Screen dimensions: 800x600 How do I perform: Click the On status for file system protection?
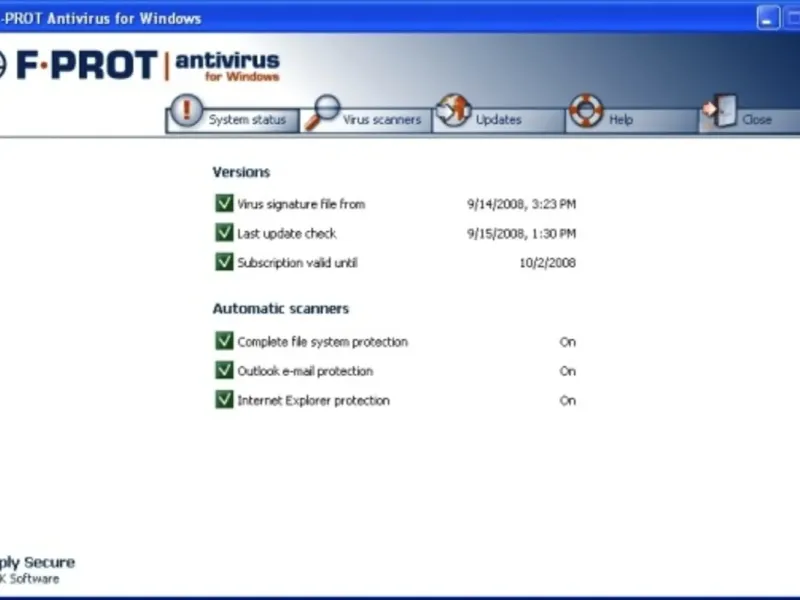pos(568,342)
